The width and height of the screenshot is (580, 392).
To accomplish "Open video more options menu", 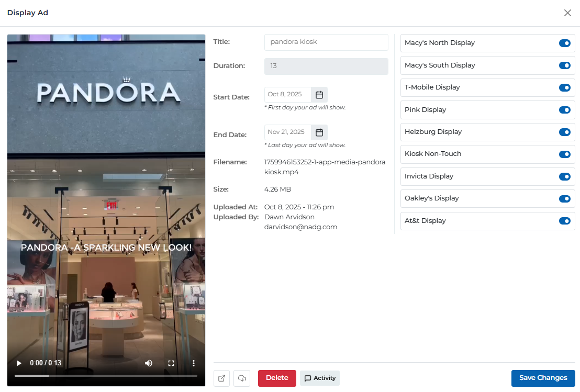I will (x=194, y=363).
